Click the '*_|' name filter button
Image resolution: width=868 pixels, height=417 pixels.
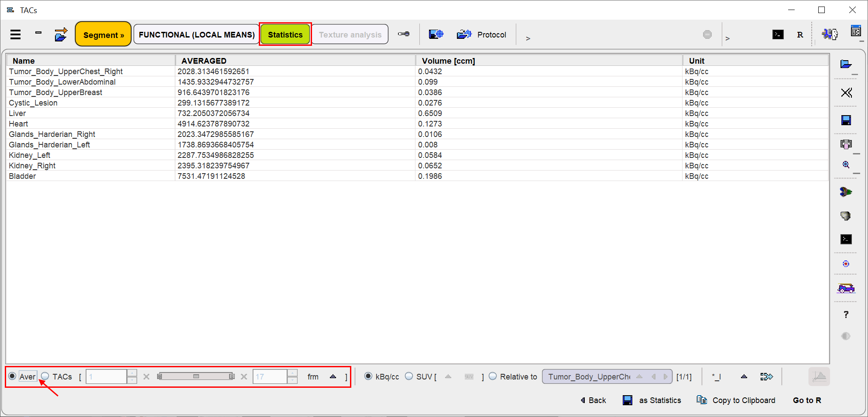pyautogui.click(x=717, y=376)
